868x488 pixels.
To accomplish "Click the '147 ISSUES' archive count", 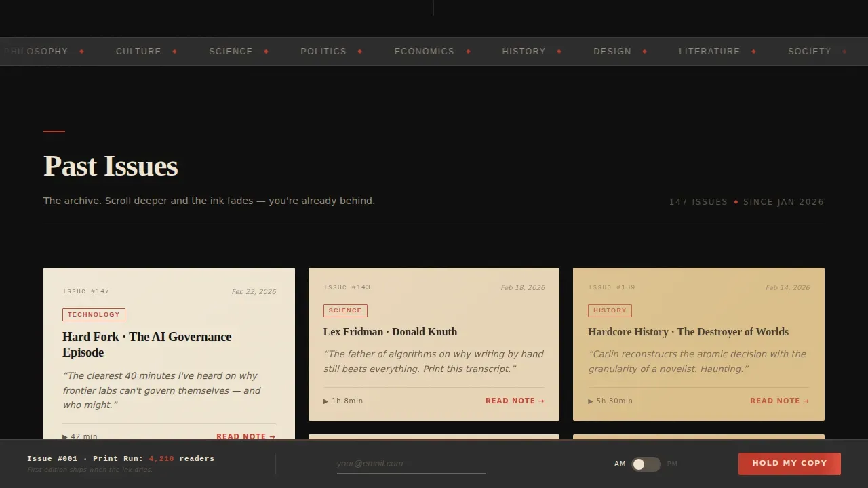I will (x=698, y=202).
